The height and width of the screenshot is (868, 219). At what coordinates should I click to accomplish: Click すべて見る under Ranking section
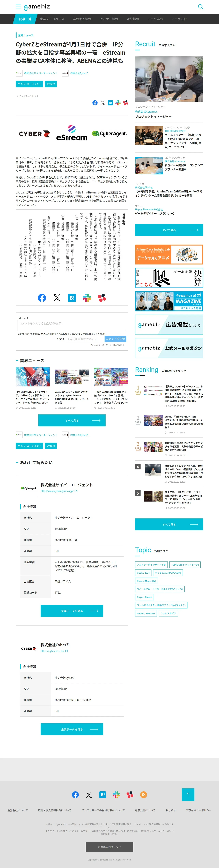(x=169, y=524)
